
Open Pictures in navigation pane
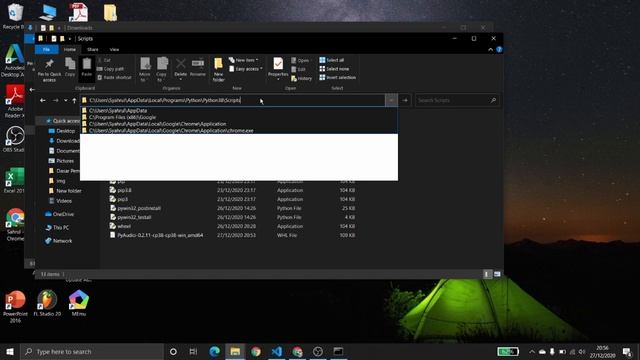click(x=61, y=161)
